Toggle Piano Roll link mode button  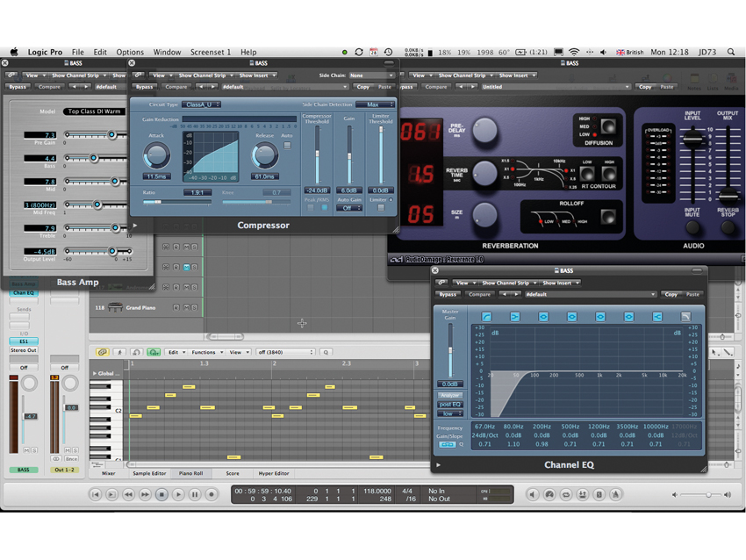click(103, 352)
